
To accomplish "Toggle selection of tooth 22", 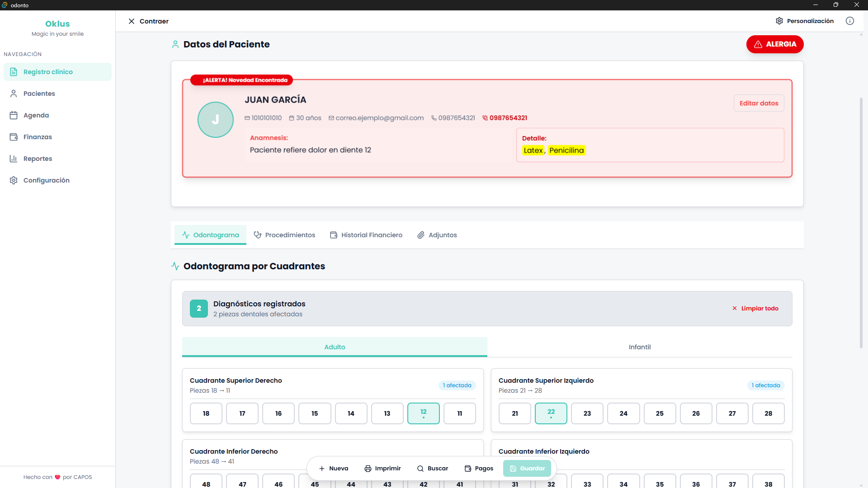I will pyautogui.click(x=551, y=413).
